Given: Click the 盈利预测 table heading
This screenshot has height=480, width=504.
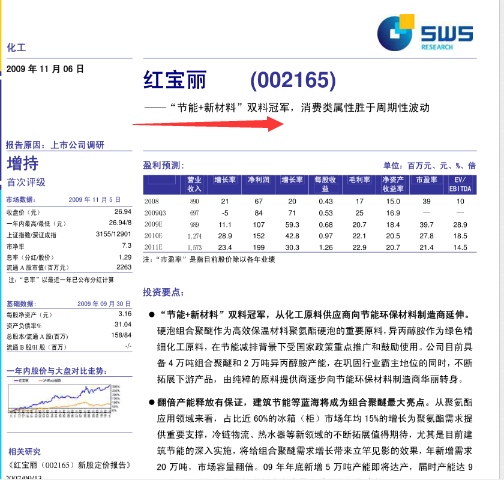Looking at the screenshot, I should point(163,165).
